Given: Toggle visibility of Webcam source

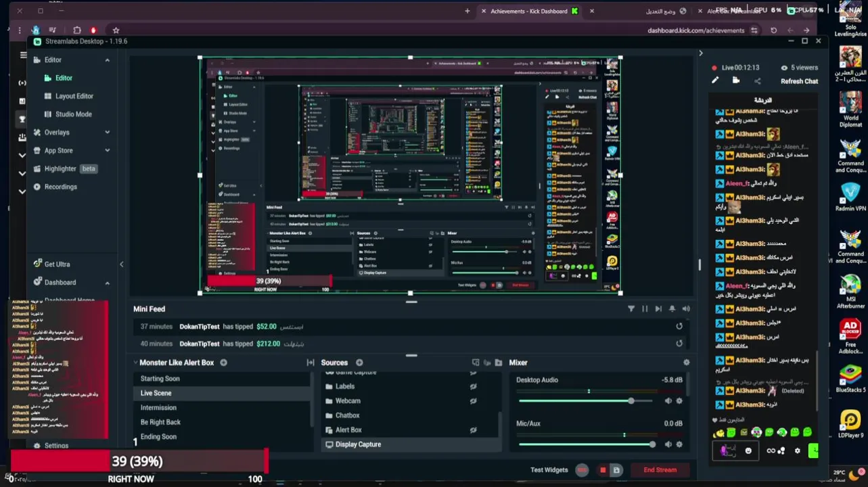Looking at the screenshot, I should click(x=473, y=401).
